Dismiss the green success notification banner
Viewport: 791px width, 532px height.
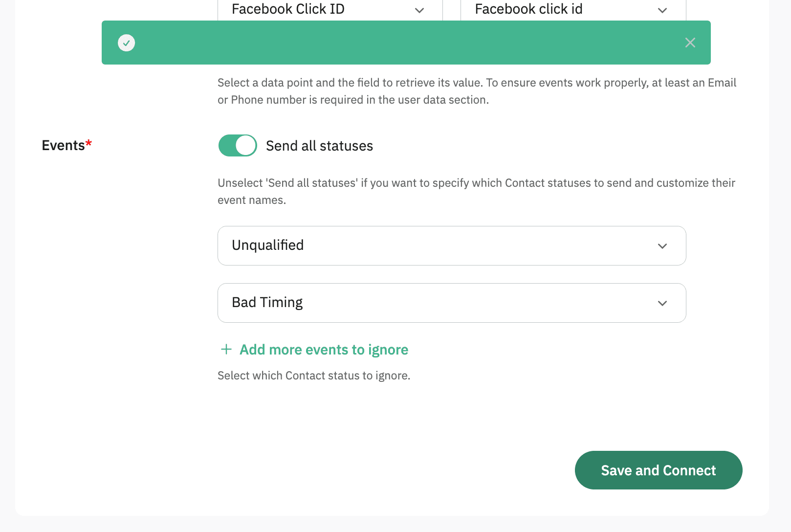click(690, 43)
